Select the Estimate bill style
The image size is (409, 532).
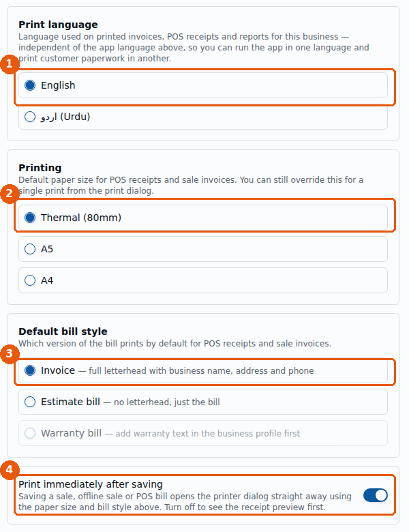click(x=203, y=402)
